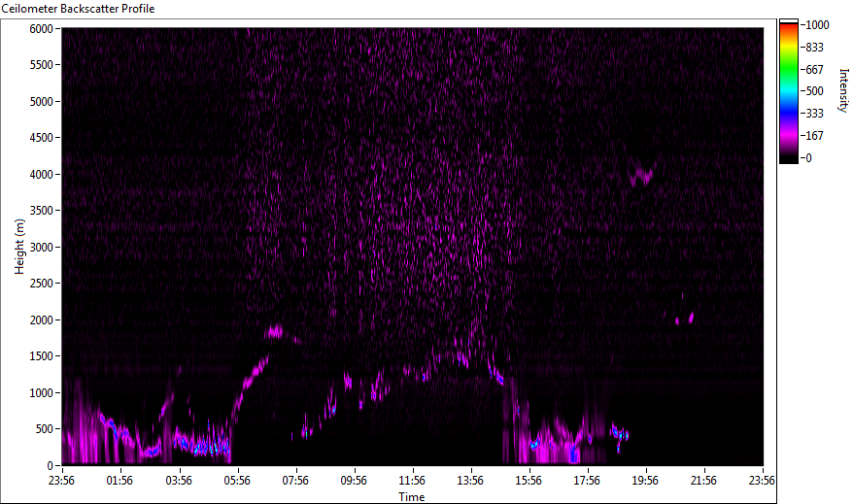
Task: Click the 1000 height tick label
Action: (42, 393)
